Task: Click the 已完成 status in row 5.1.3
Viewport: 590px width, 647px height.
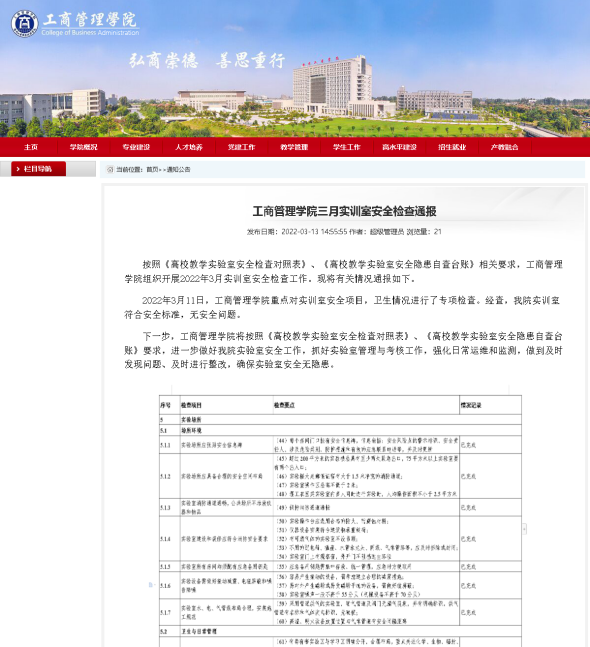Action: [468, 508]
